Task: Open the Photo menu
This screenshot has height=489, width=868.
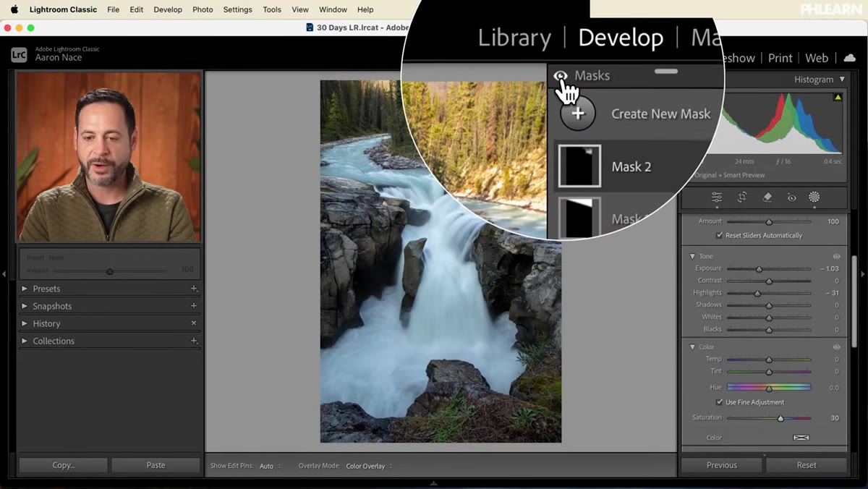Action: click(x=203, y=9)
